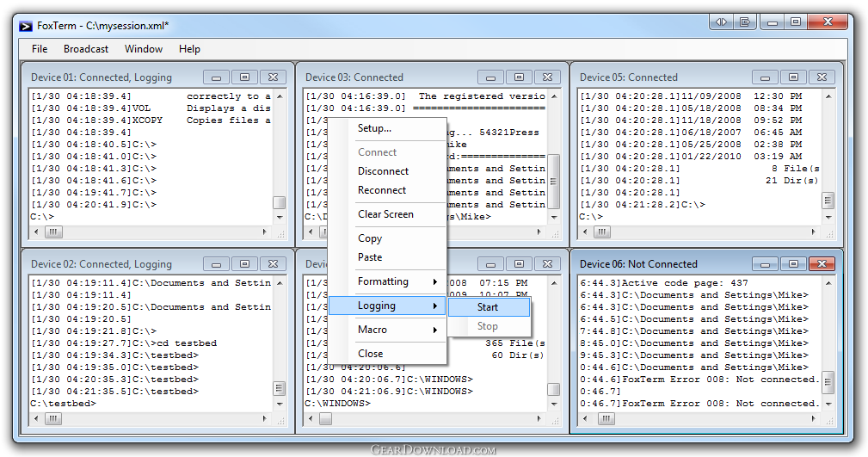Screen dimensions: 868x457
Task: Click 'Active code page: 437' line
Action: tap(664, 283)
